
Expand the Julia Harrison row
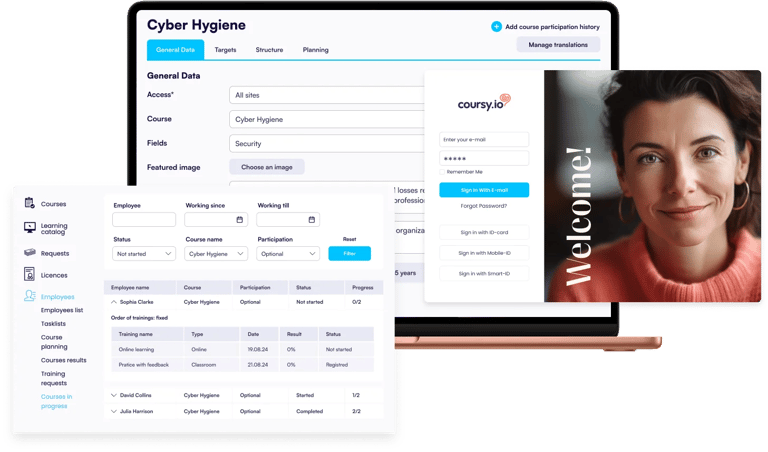click(x=114, y=411)
